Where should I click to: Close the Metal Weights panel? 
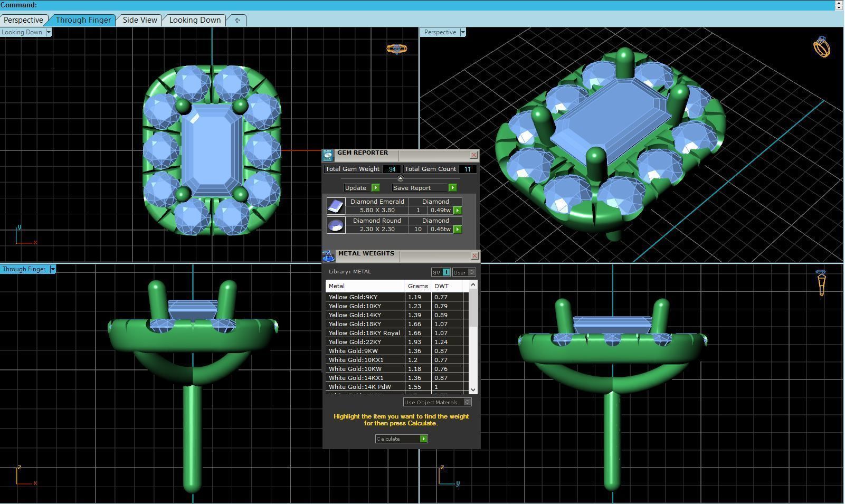tap(474, 256)
